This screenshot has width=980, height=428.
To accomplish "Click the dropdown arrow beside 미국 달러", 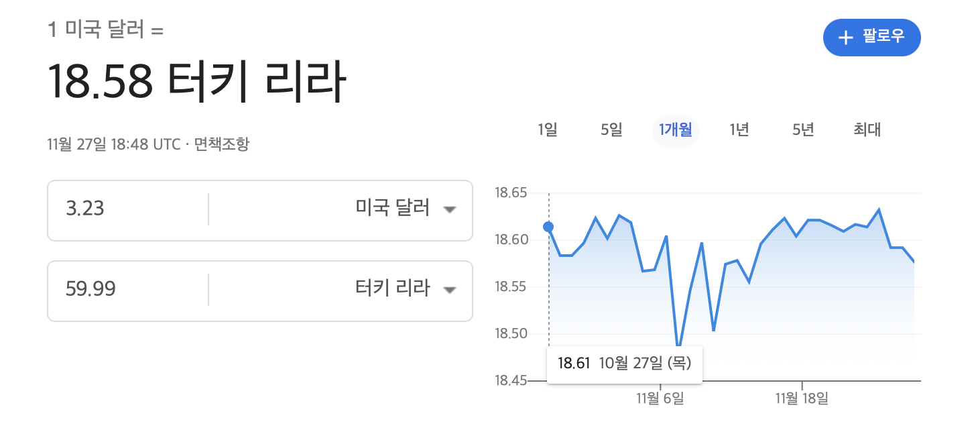I will [x=450, y=210].
